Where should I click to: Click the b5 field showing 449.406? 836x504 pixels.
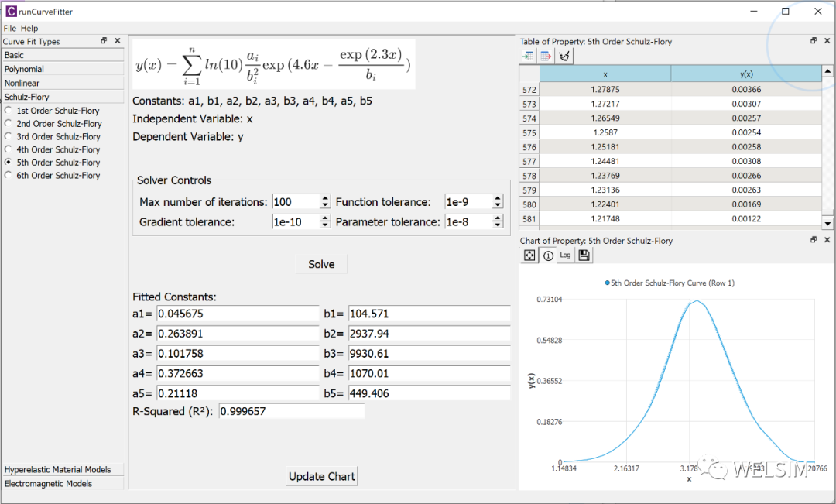coord(429,393)
